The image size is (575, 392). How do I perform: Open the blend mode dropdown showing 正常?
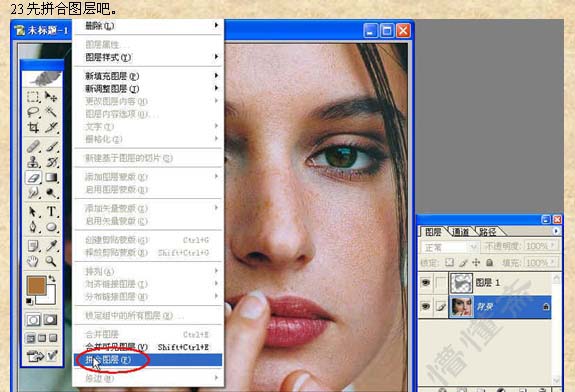tap(449, 247)
